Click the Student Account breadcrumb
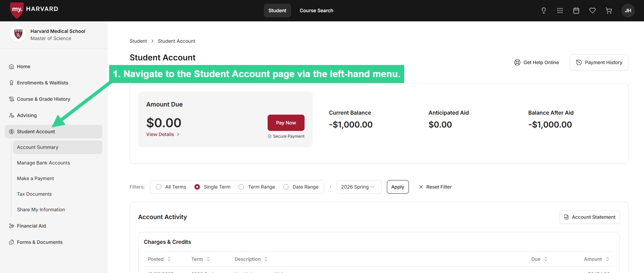644x273 pixels. (x=176, y=41)
